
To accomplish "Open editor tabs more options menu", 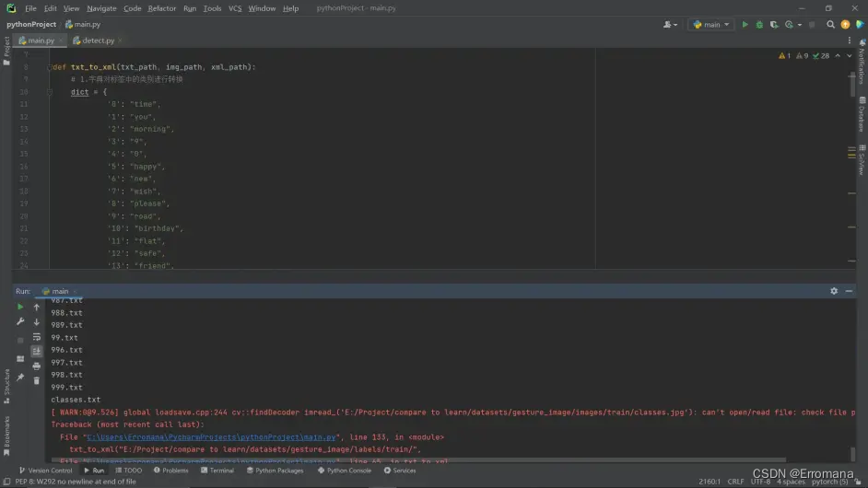I will 850,41.
